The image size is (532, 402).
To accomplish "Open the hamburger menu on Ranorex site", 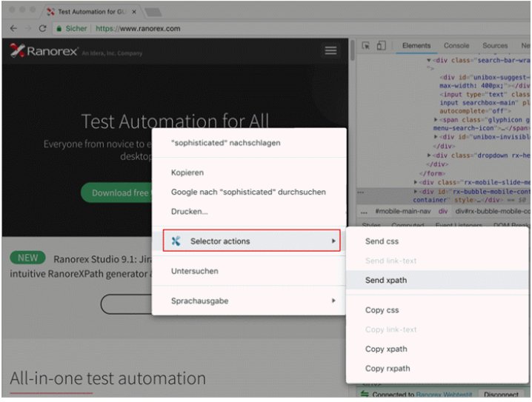I will (x=330, y=50).
